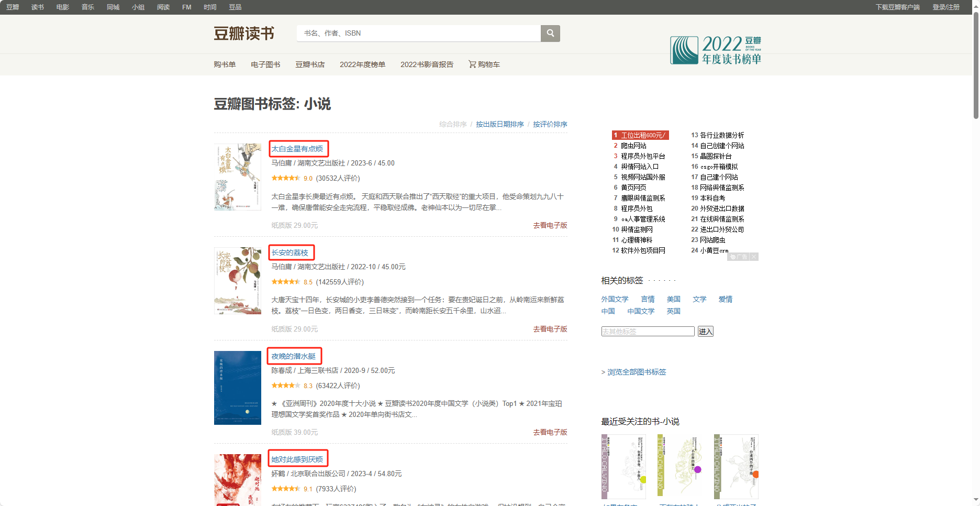The image size is (980, 506).
Task: Open 豆品 in the top bar
Action: pyautogui.click(x=235, y=7)
